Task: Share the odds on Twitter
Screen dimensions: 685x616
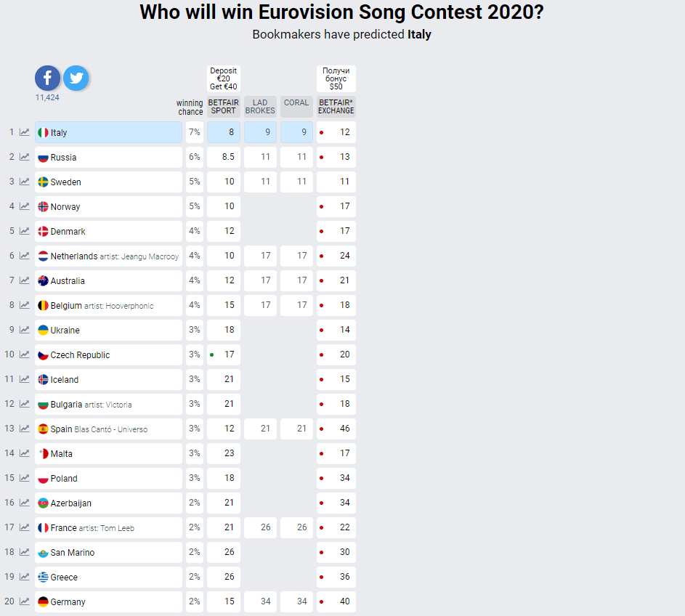Action: [x=76, y=78]
